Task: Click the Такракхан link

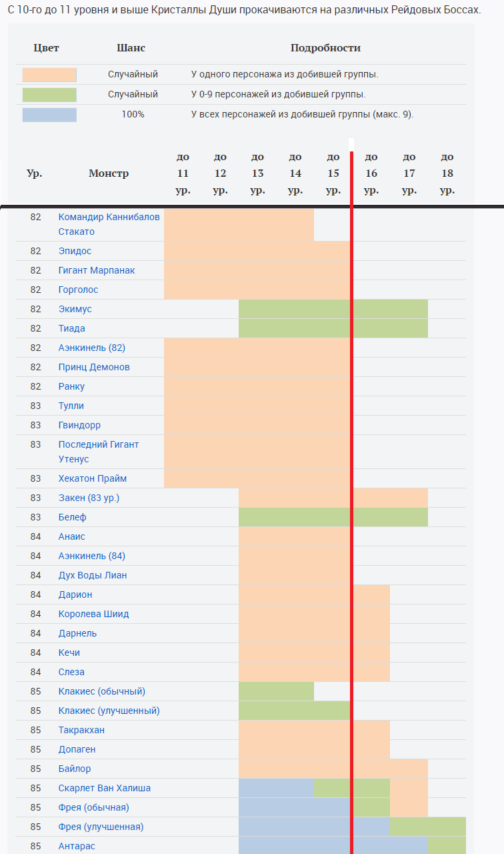Action: tap(81, 730)
